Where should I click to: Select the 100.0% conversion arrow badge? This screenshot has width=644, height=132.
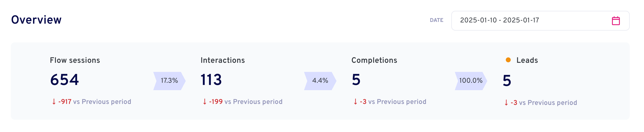(x=471, y=81)
